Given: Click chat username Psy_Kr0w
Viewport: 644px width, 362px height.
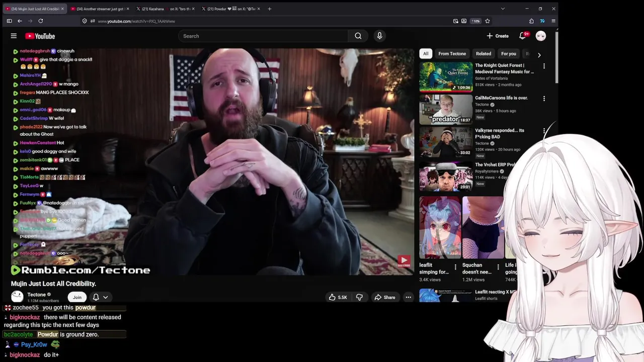Looking at the screenshot, I should click(x=34, y=344).
